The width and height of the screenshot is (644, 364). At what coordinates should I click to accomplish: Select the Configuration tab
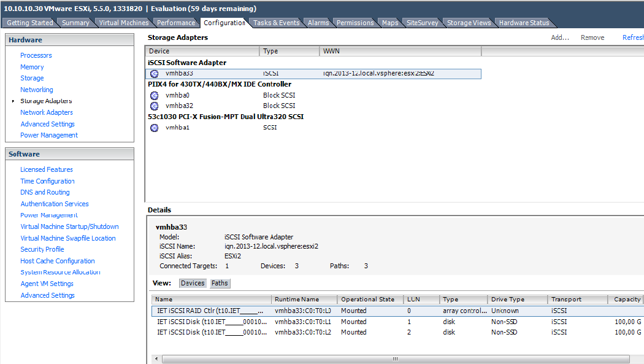tap(224, 23)
